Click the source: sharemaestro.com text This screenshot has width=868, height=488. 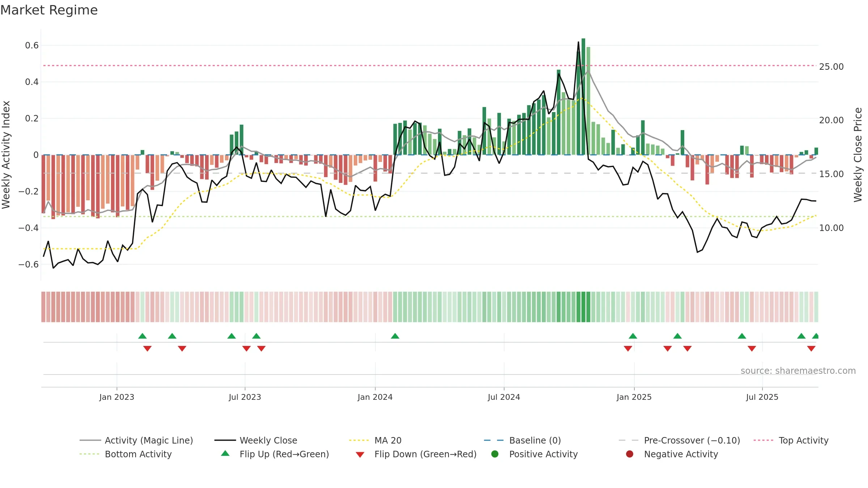[x=798, y=371]
